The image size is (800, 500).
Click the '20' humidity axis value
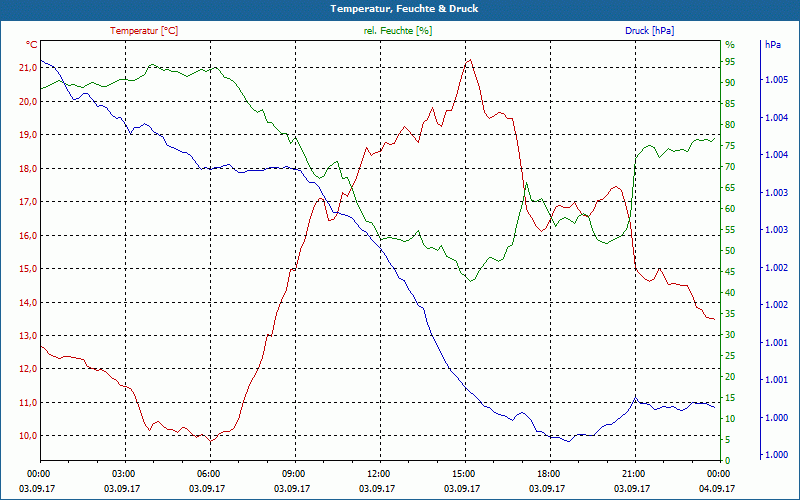[730, 377]
